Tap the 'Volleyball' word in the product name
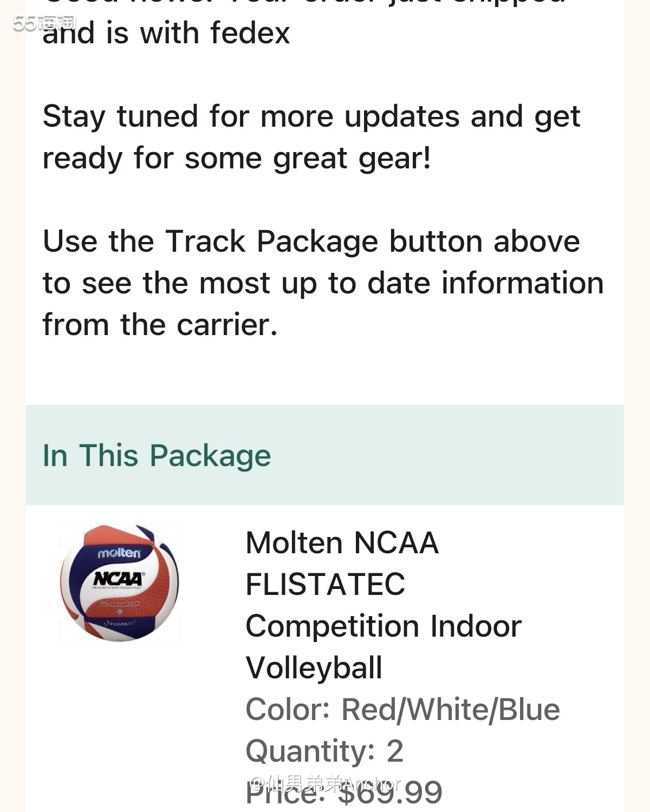This screenshot has height=812, width=650. tap(314, 667)
